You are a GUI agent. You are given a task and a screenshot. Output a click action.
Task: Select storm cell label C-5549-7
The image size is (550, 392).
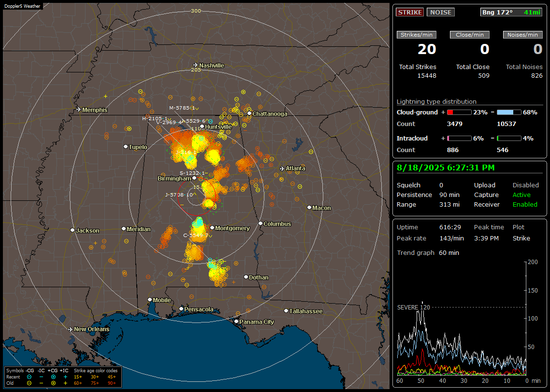(196, 236)
